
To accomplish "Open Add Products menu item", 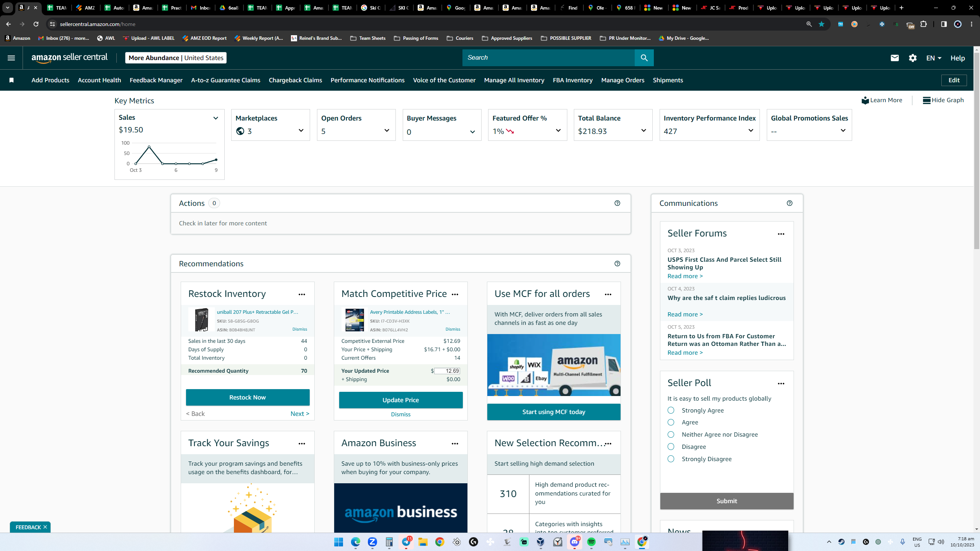I will 50,80.
